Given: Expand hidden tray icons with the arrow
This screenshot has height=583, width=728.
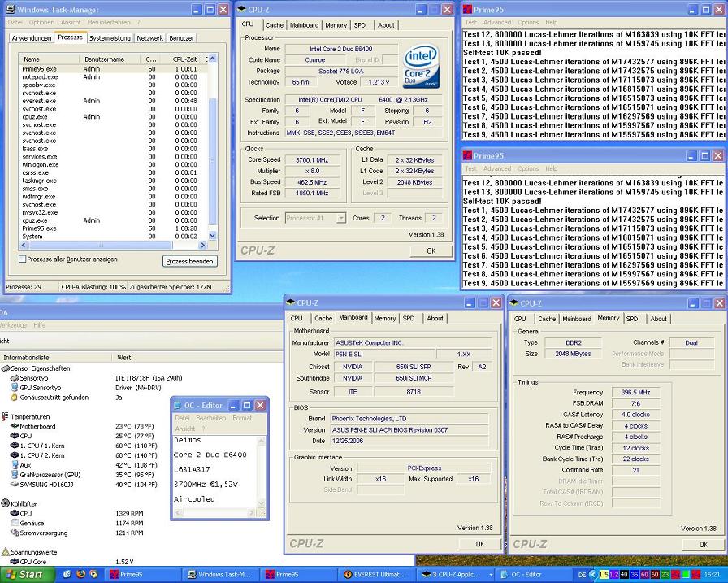Looking at the screenshot, I should (x=592, y=575).
